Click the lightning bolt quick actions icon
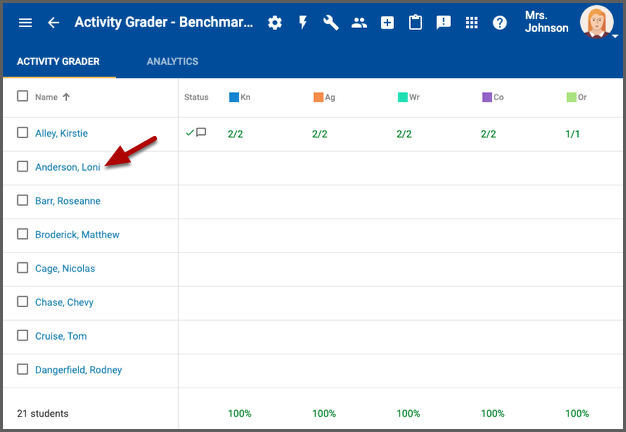The width and height of the screenshot is (626, 432). (303, 23)
